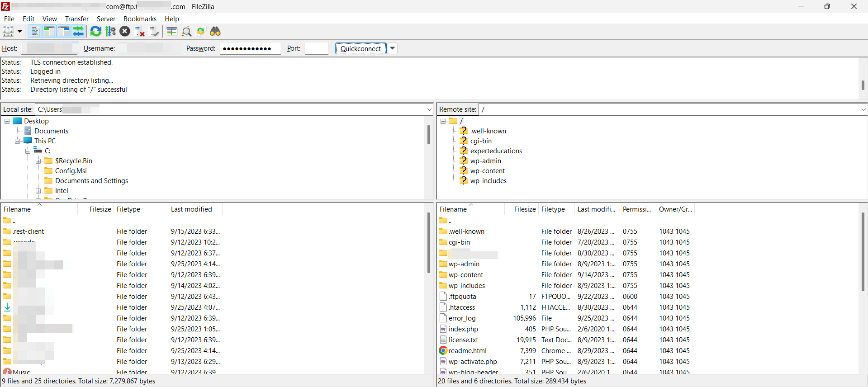Cancel current operation with the X icon
This screenshot has width=868, height=387.
tap(125, 31)
